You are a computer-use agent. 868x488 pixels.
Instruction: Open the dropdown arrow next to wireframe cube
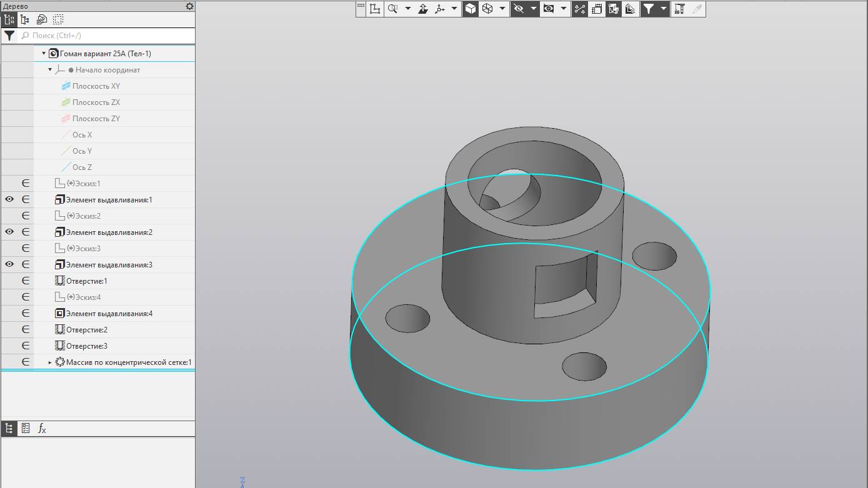pyautogui.click(x=502, y=9)
